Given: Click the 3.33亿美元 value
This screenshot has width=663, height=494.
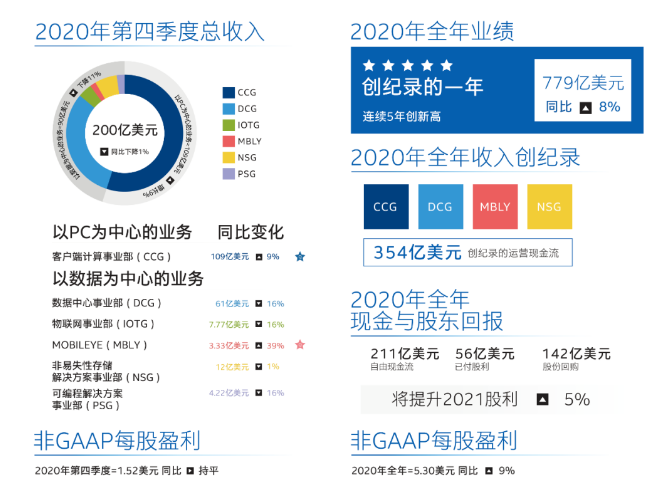Looking at the screenshot, I should click(229, 346).
